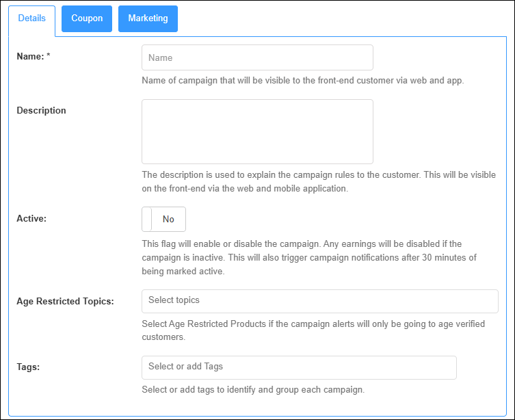Open the Marketing tab
Viewport: 515px width, 420px height.
[148, 18]
